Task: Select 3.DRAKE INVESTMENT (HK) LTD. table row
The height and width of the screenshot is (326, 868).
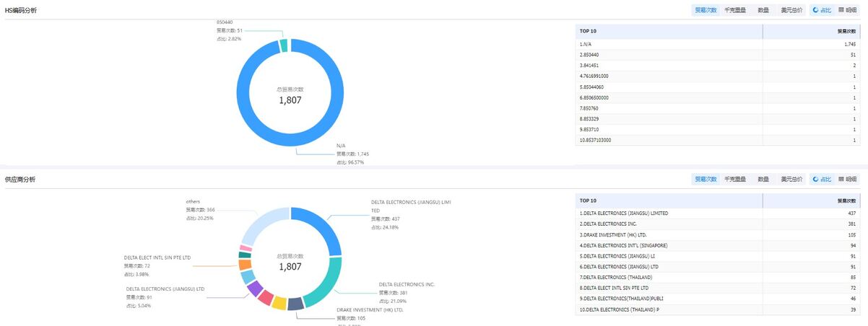Action: pos(717,235)
